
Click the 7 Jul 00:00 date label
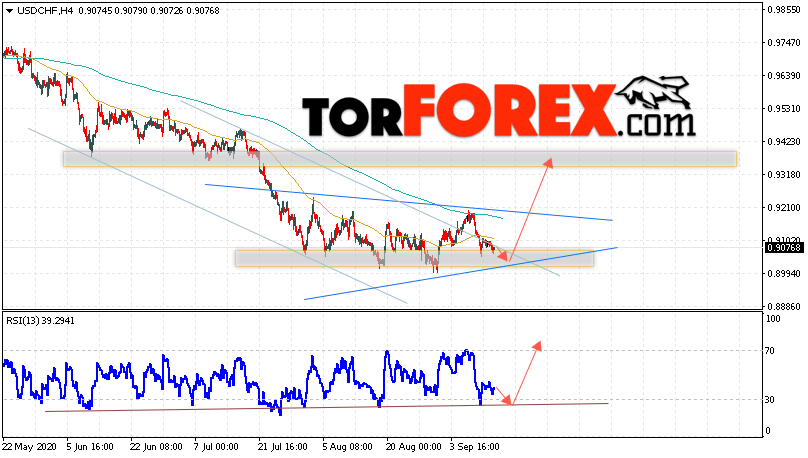pos(216,446)
